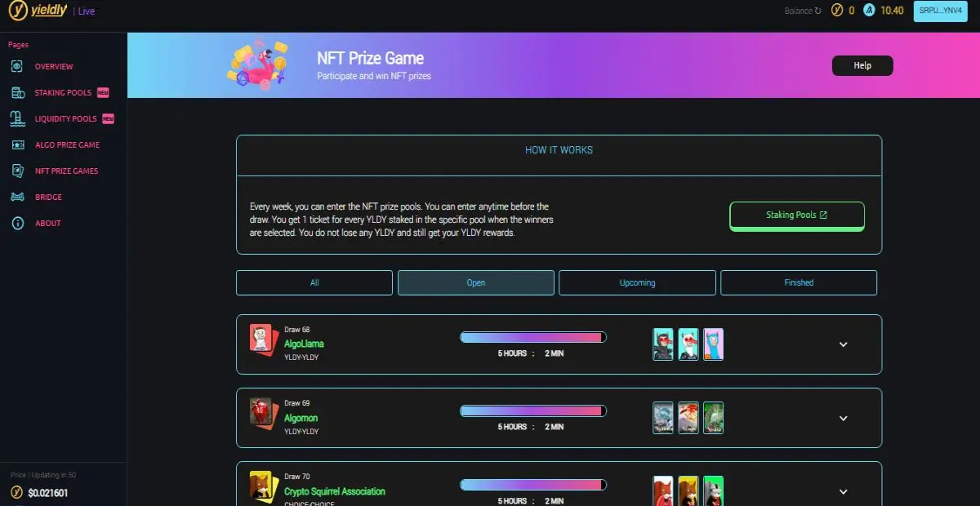View first Crypto Squirrel prize NFT

663,491
